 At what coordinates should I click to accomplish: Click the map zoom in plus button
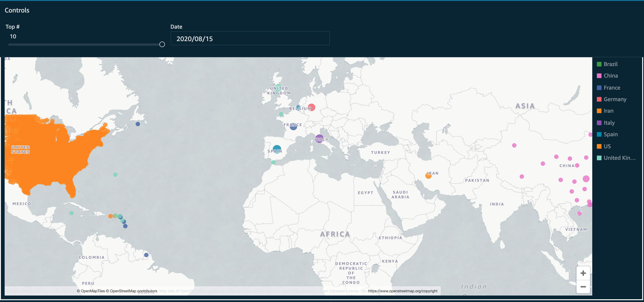pyautogui.click(x=583, y=273)
